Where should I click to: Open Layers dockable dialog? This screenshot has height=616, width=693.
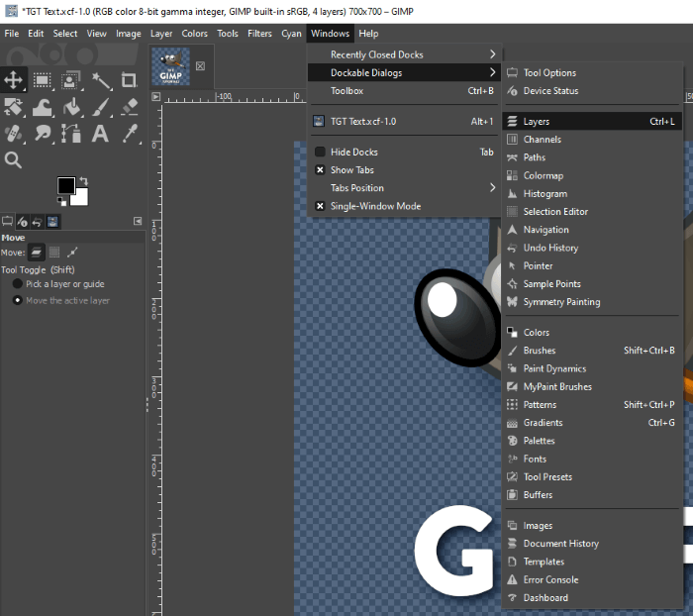[592, 121]
